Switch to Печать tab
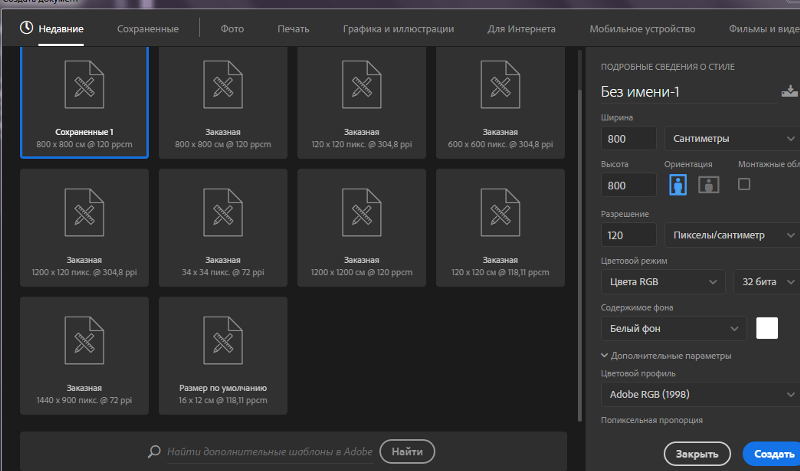The image size is (800, 471). pyautogui.click(x=293, y=29)
